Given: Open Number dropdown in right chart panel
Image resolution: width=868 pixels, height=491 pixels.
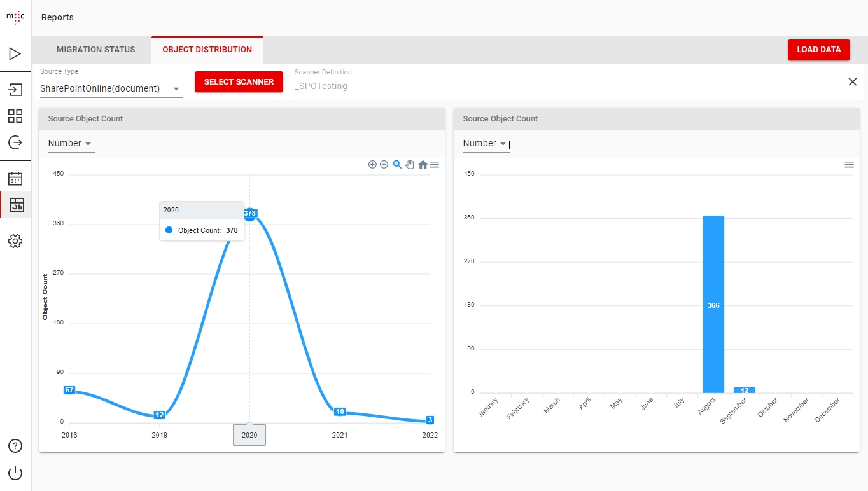Looking at the screenshot, I should point(486,144).
